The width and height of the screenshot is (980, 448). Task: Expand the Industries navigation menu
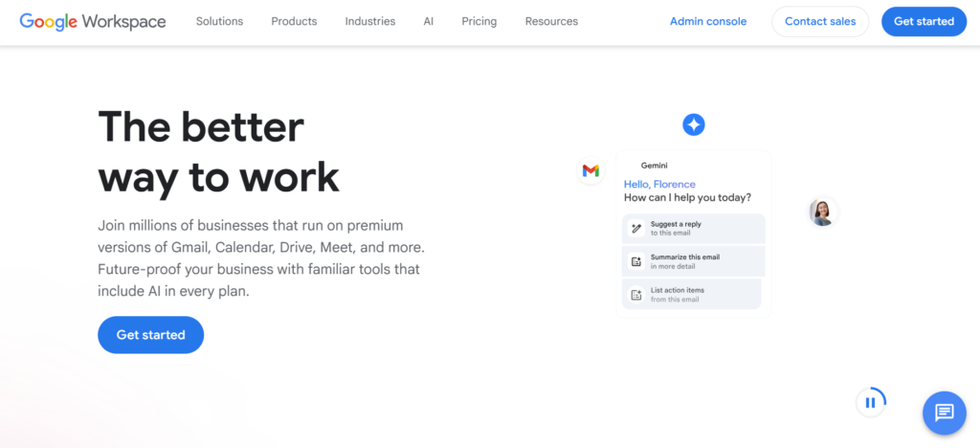pos(370,21)
